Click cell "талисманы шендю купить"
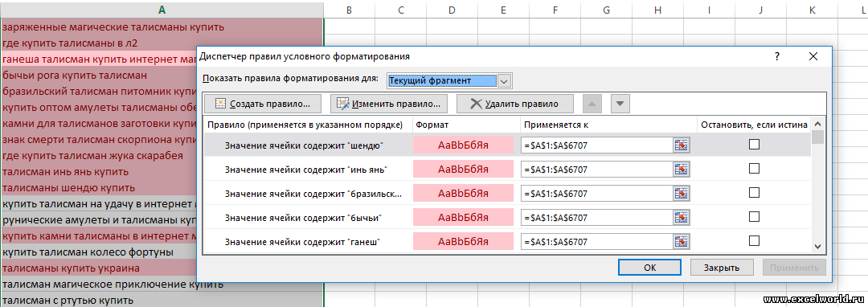This screenshot has width=868, height=307. coord(99,187)
